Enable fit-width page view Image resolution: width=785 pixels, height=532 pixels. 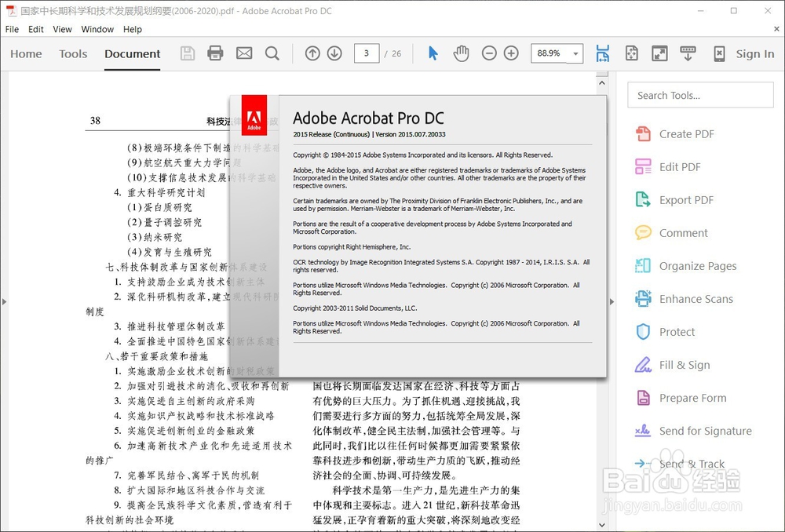[x=603, y=53]
